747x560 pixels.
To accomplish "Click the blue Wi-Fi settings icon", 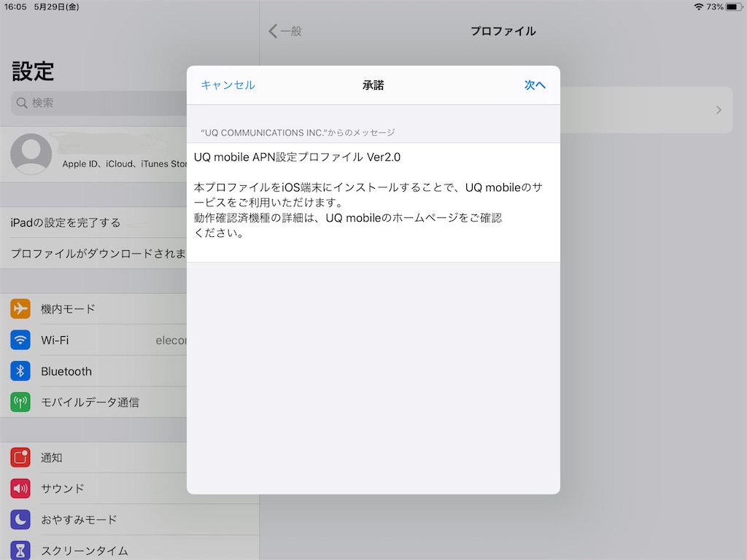I will pos(20,340).
